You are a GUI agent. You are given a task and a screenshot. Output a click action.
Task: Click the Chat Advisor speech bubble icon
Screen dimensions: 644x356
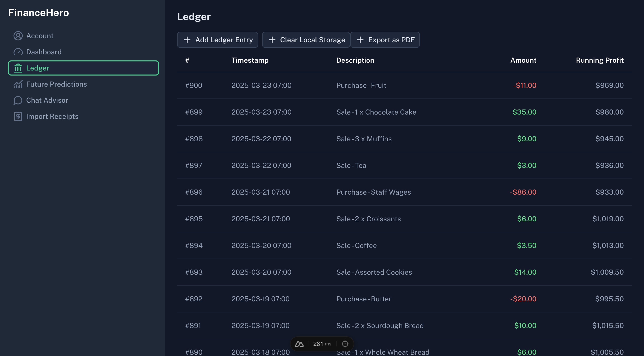(18, 100)
